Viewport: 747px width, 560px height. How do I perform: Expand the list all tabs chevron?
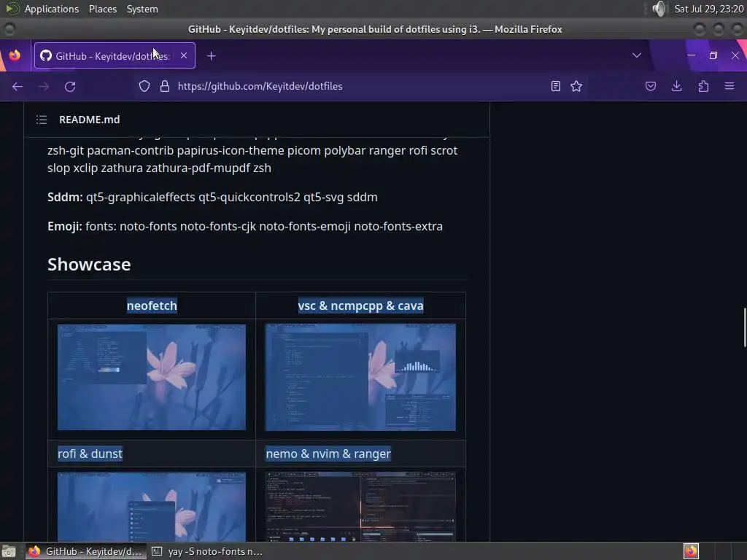point(636,55)
